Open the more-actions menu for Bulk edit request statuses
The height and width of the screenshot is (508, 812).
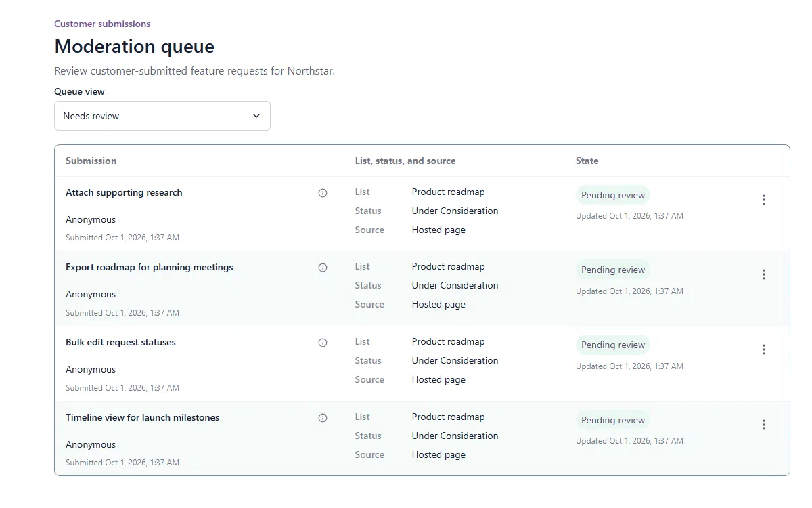[764, 350]
